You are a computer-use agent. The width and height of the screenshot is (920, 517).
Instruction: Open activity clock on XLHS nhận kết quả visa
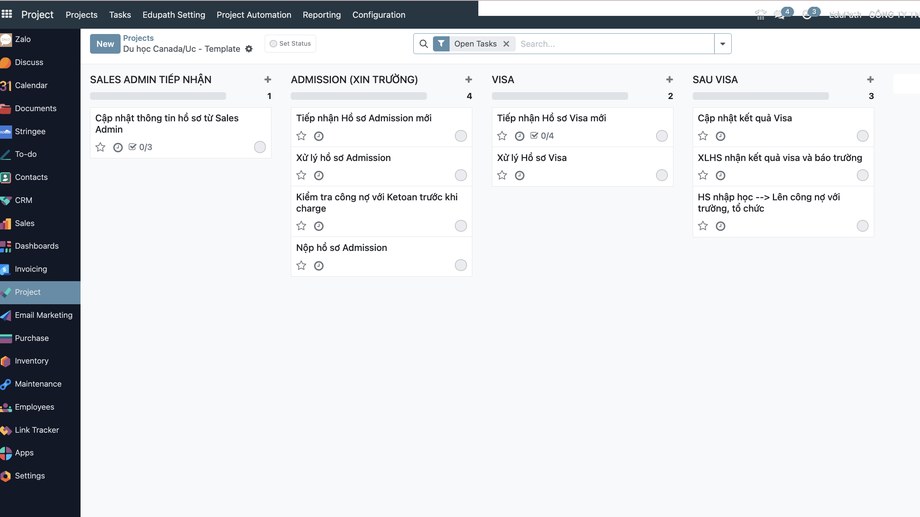click(x=721, y=175)
